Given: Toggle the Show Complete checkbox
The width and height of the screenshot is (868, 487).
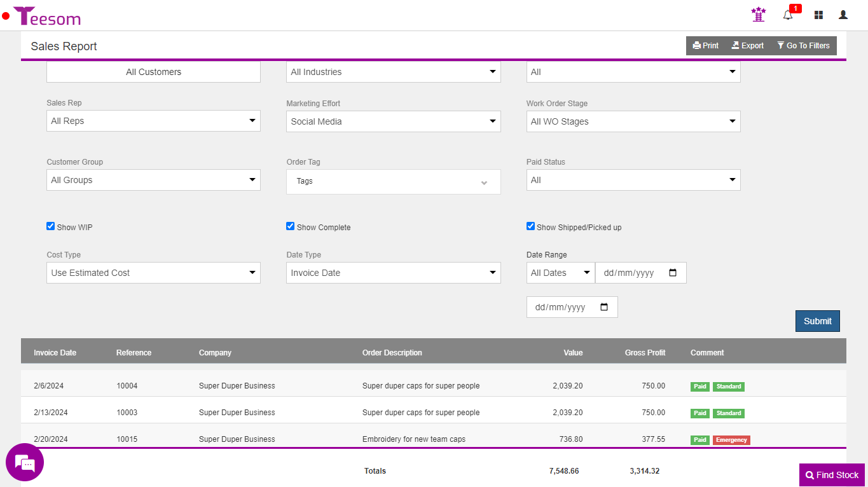Looking at the screenshot, I should pos(291,226).
